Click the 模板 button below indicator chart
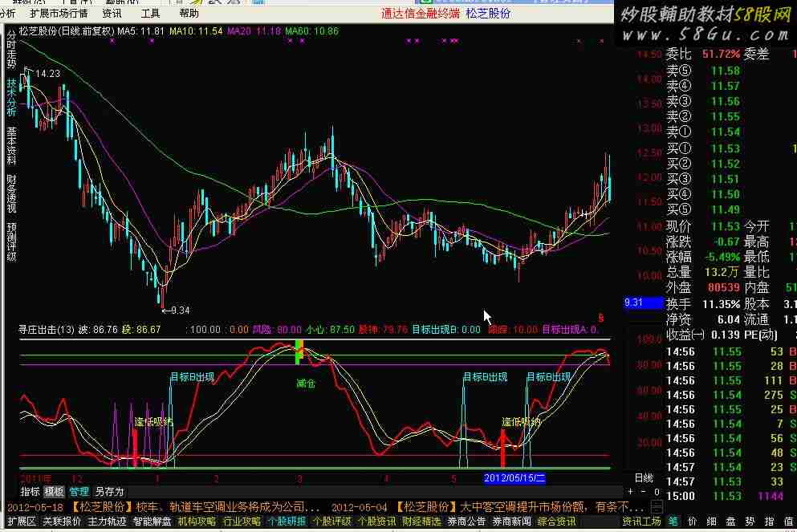This screenshot has width=797, height=532. (54, 491)
